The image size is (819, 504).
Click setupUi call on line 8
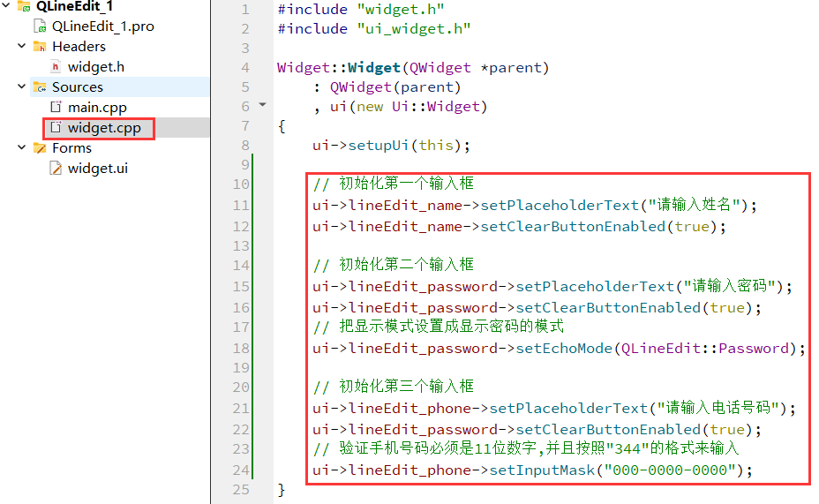(x=378, y=145)
